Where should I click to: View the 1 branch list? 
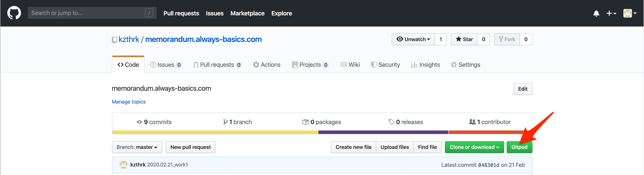pyautogui.click(x=237, y=122)
